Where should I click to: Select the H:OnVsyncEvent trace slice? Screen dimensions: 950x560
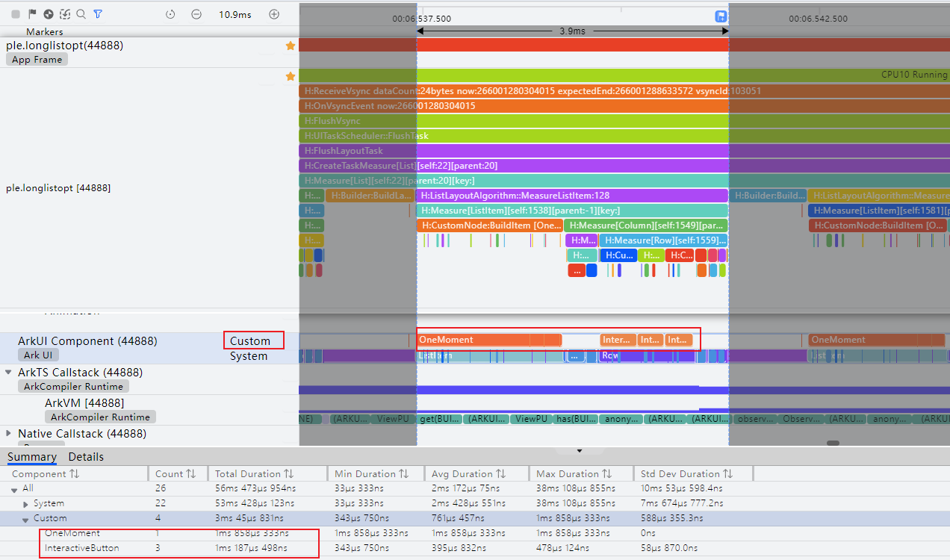624,106
